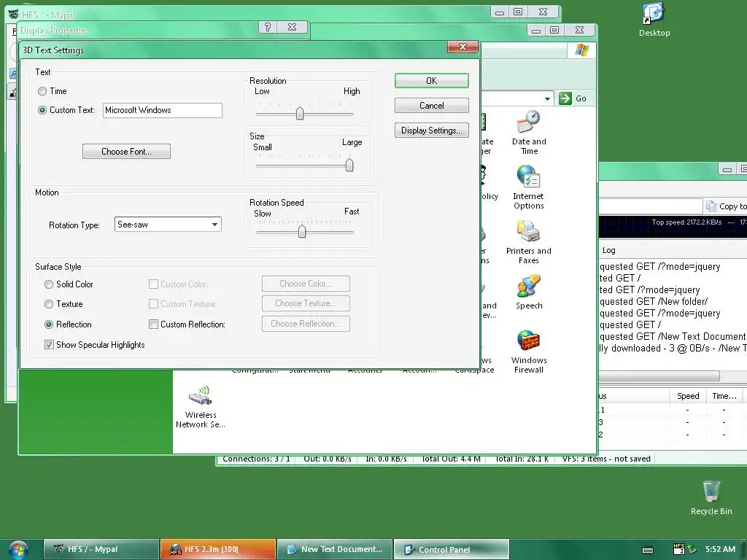Click Time column header in HFS
747x560 pixels.
pyautogui.click(x=724, y=396)
